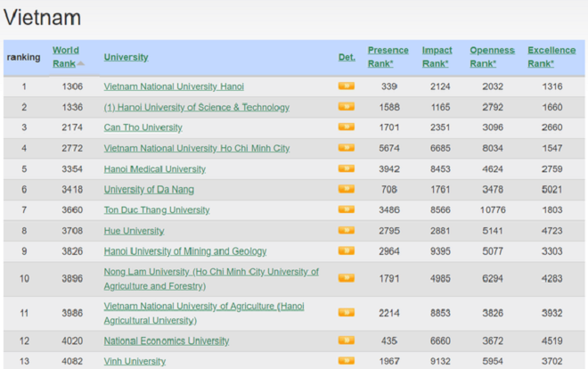This screenshot has width=588, height=369.
Task: Sort by Openness Rank column header
Action: [492, 56]
